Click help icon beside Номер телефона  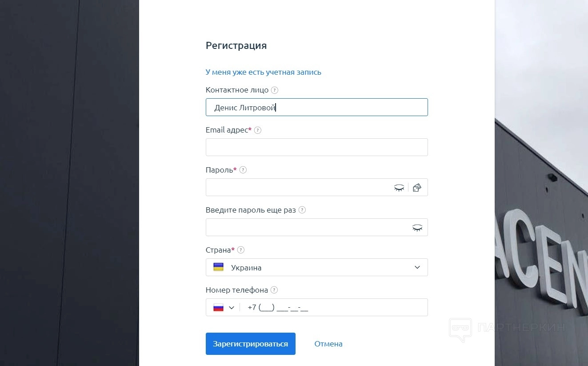pos(274,290)
